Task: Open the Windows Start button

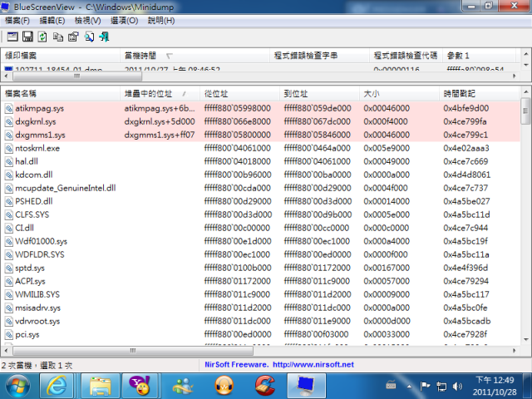Action: 18,386
